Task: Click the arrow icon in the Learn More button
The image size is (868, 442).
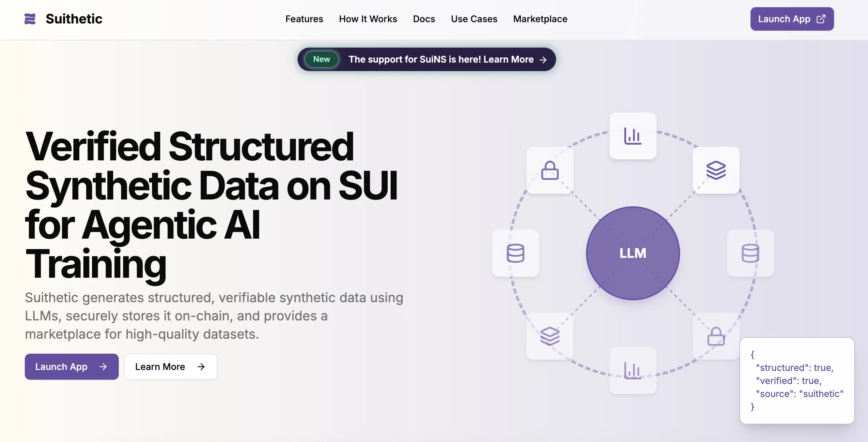Action: click(x=201, y=367)
